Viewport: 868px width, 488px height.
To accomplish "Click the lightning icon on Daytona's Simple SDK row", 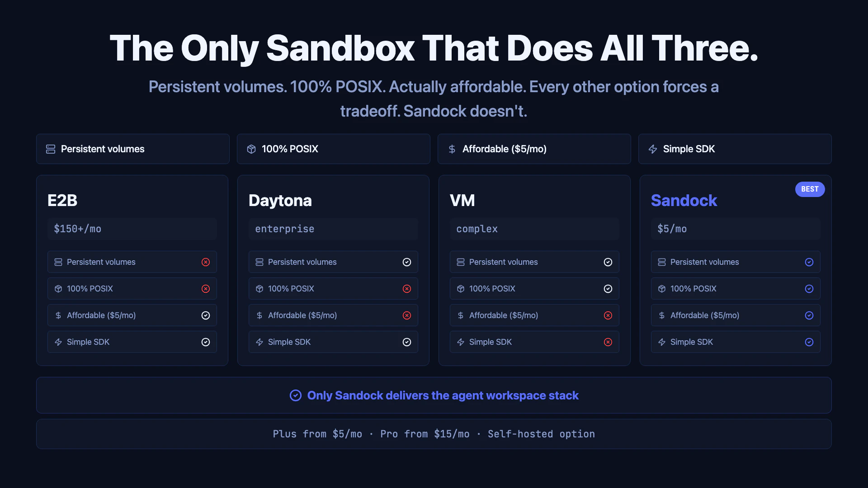I will click(259, 342).
